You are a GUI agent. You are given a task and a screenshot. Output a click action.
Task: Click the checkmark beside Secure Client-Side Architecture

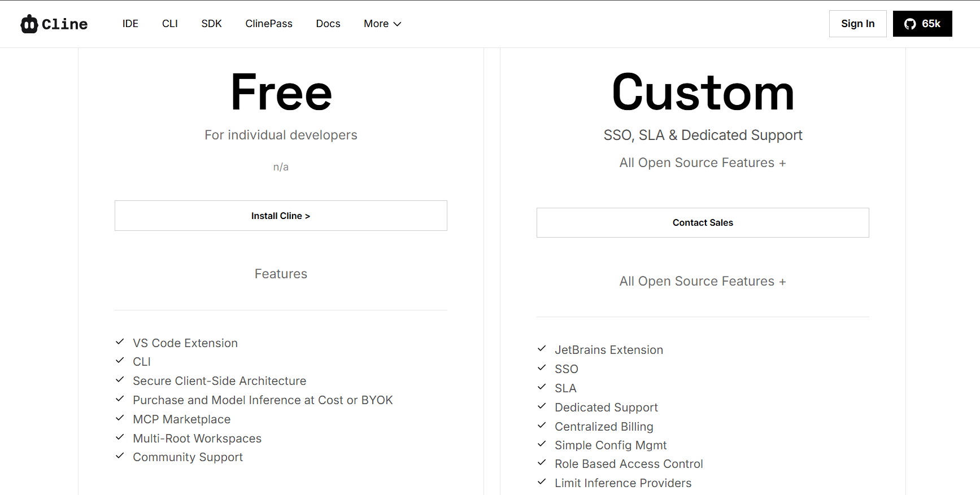coord(120,379)
